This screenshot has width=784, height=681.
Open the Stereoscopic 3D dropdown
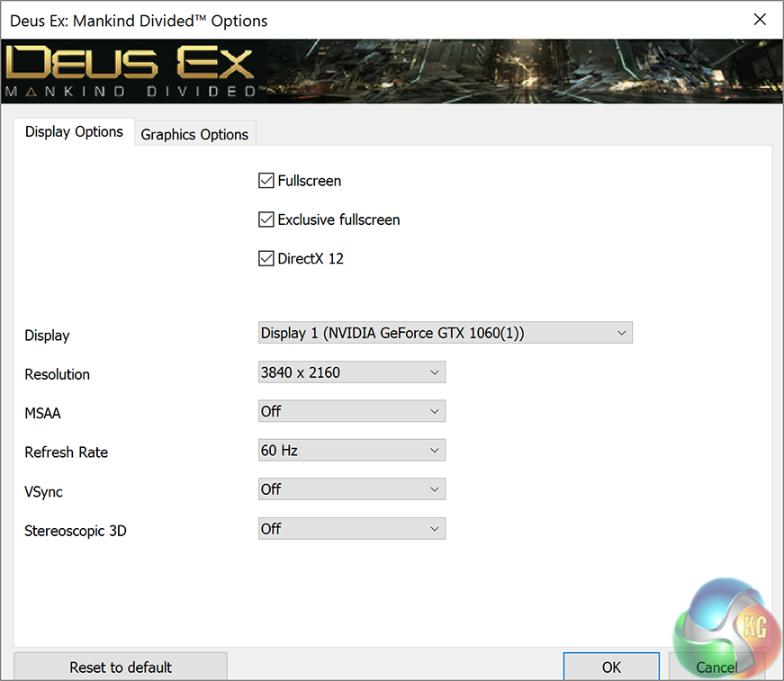pyautogui.click(x=352, y=529)
